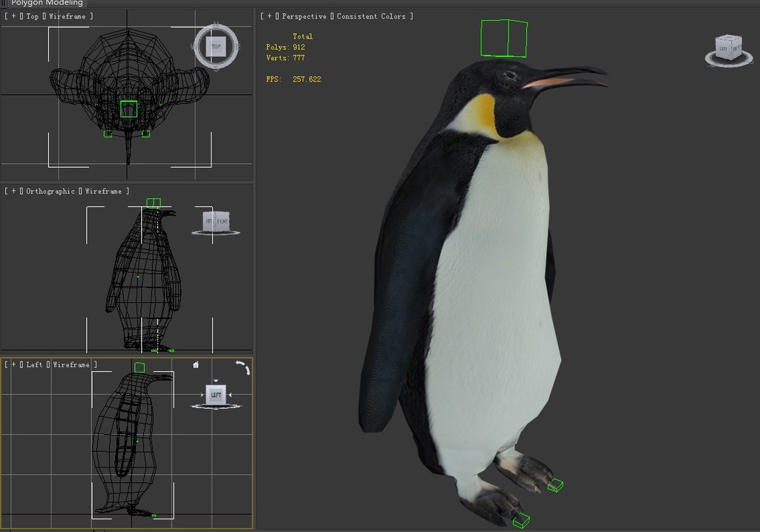This screenshot has height=532, width=760.
Task: Click the ViewCube in the Orthographic viewport
Action: click(216, 221)
